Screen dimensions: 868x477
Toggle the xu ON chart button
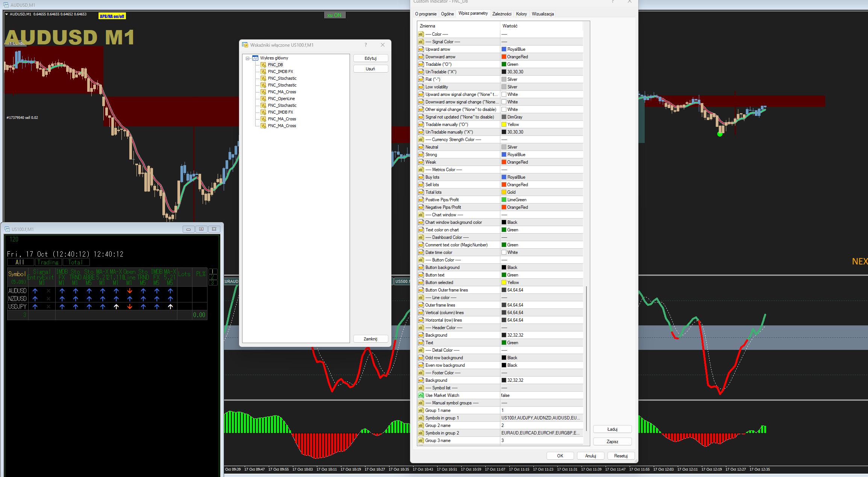pos(334,15)
